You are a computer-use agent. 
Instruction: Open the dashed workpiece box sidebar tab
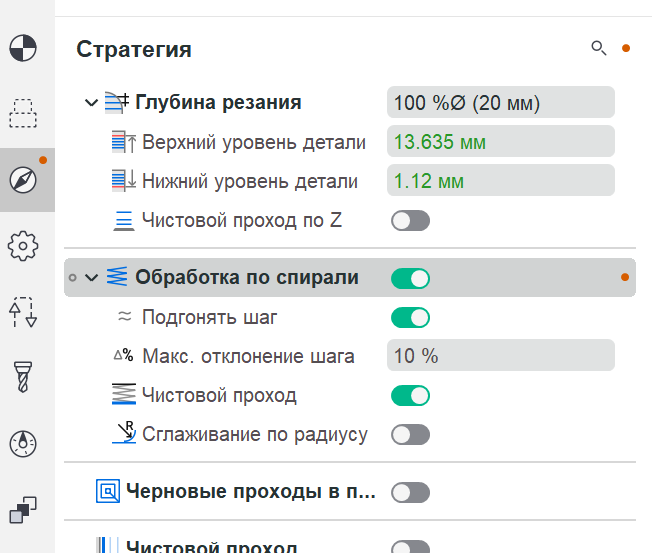[x=23, y=114]
